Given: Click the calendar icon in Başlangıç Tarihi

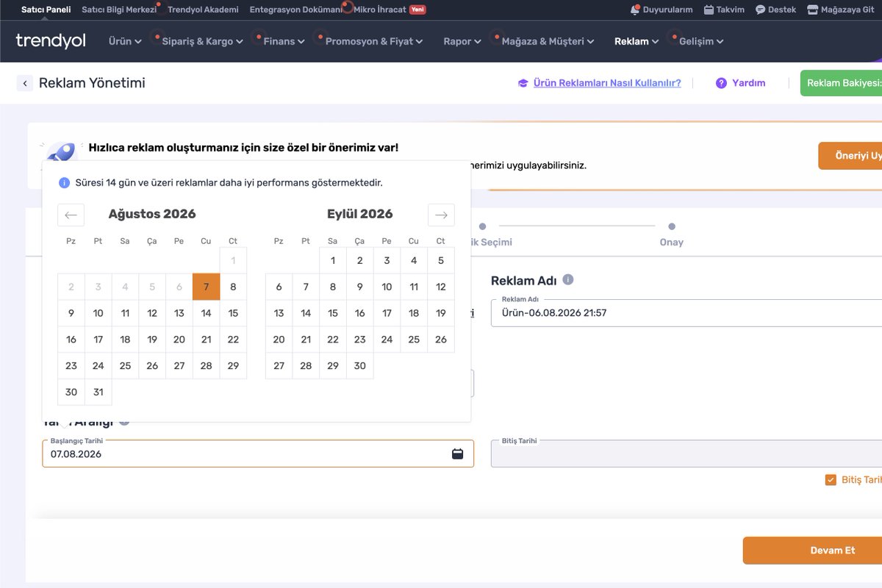Looking at the screenshot, I should (x=457, y=453).
